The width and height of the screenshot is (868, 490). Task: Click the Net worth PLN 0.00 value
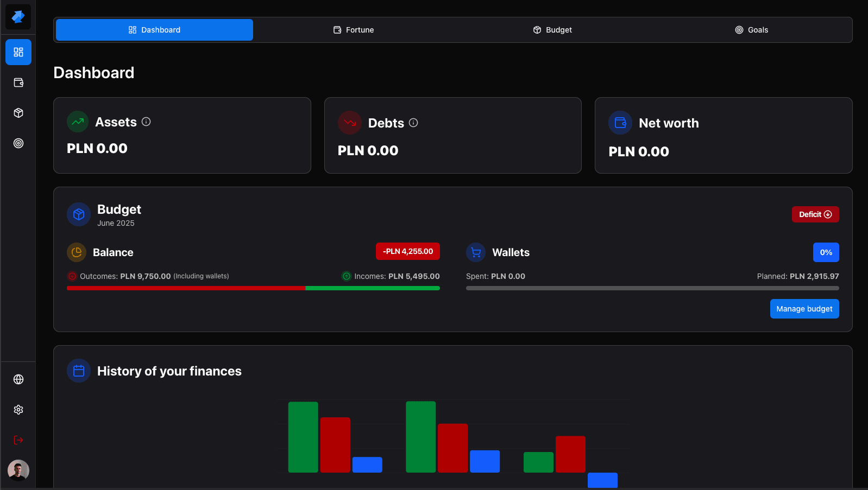pos(639,151)
